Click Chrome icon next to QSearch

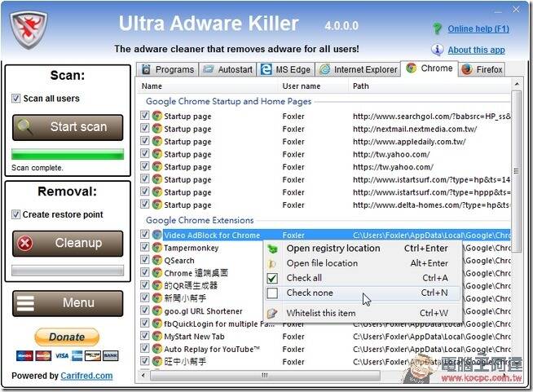coord(156,260)
